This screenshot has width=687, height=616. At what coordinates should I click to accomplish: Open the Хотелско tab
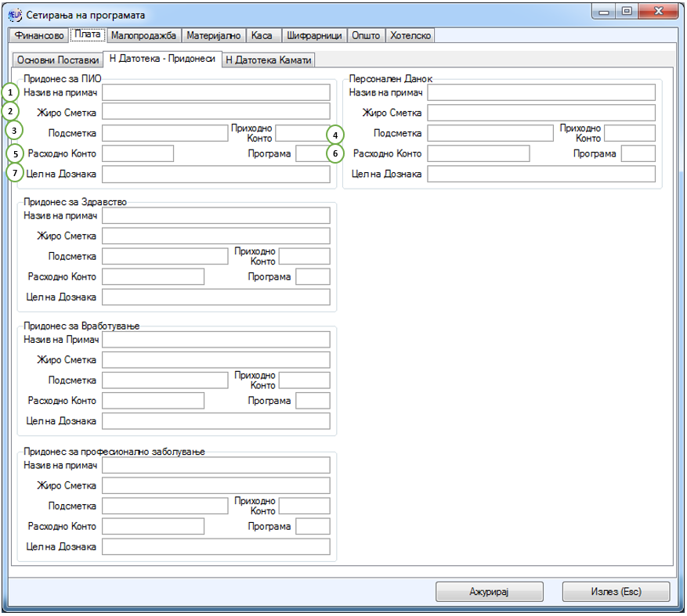[x=410, y=35]
